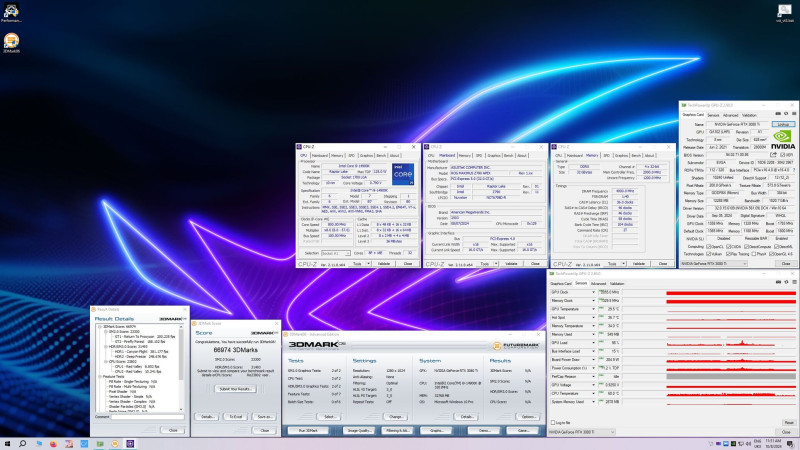Open the Windows Start menu
The height and width of the screenshot is (450, 800).
pyautogui.click(x=7, y=444)
